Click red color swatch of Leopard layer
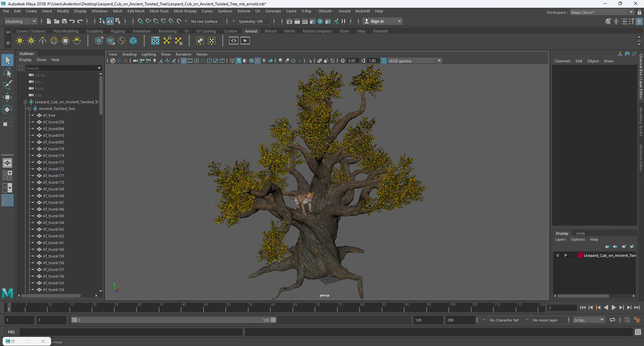Viewport: 644px width, 346px height. (580, 255)
